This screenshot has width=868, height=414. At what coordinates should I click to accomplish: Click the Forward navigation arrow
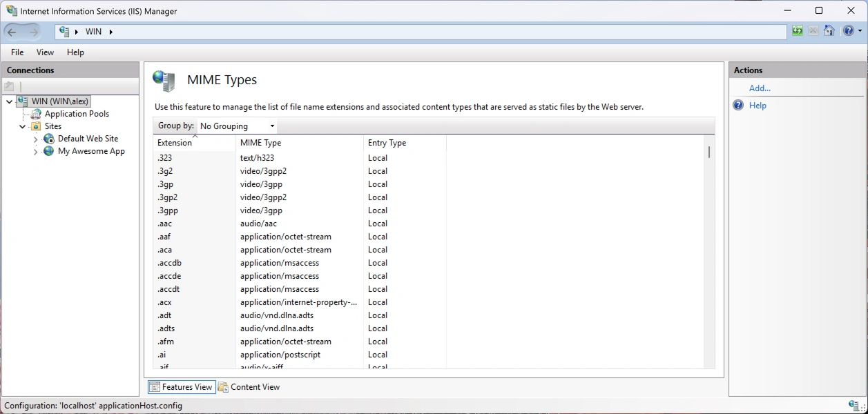[x=33, y=32]
